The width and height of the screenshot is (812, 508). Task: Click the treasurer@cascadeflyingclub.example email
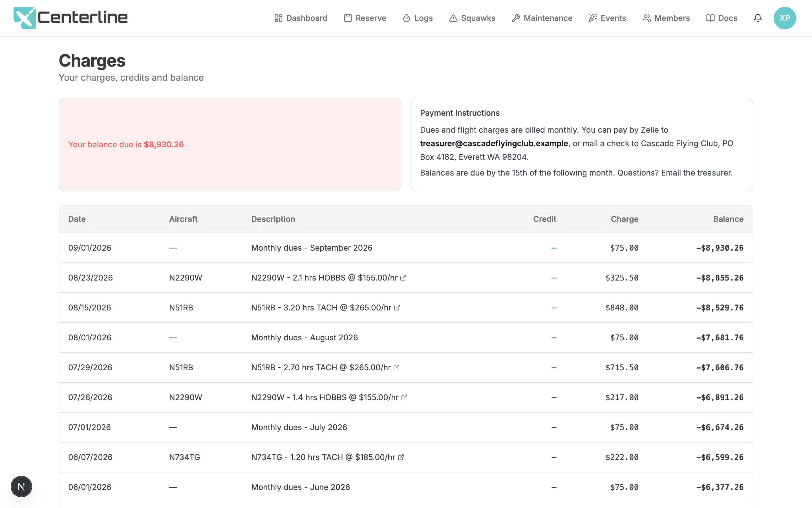click(x=494, y=143)
